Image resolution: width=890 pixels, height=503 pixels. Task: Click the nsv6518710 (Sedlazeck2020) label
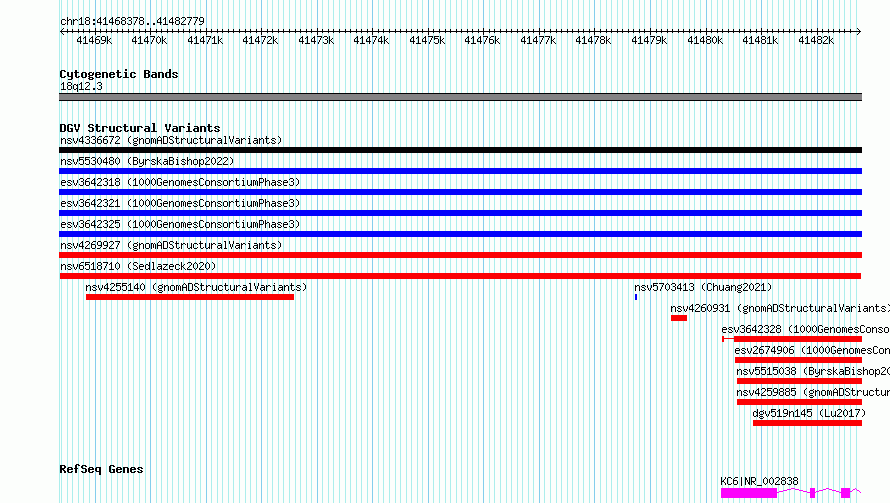tap(138, 266)
